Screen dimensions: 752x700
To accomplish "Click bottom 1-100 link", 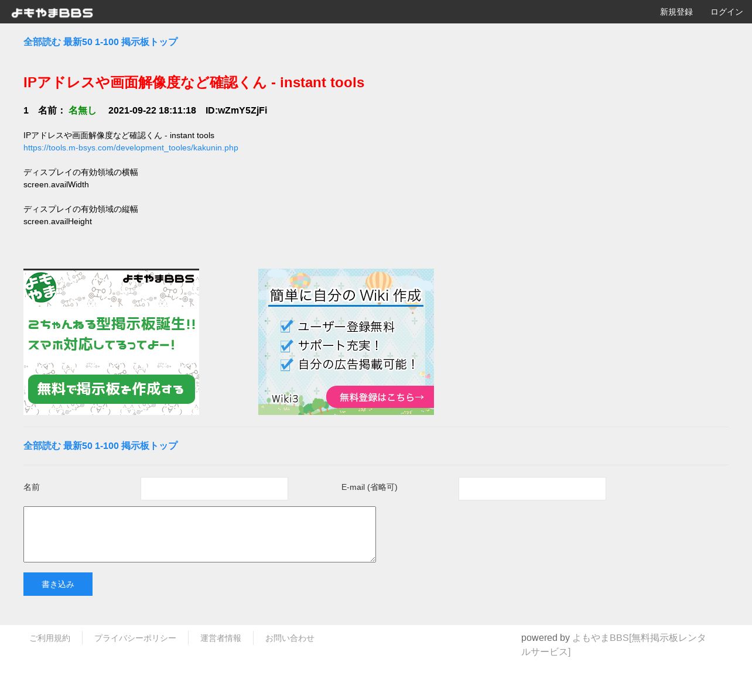I will [x=107, y=446].
